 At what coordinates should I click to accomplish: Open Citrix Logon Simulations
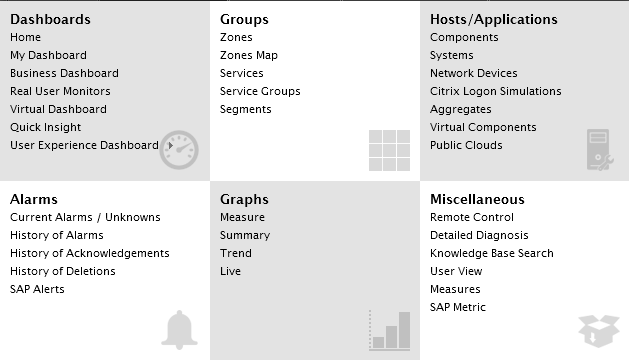[495, 92]
